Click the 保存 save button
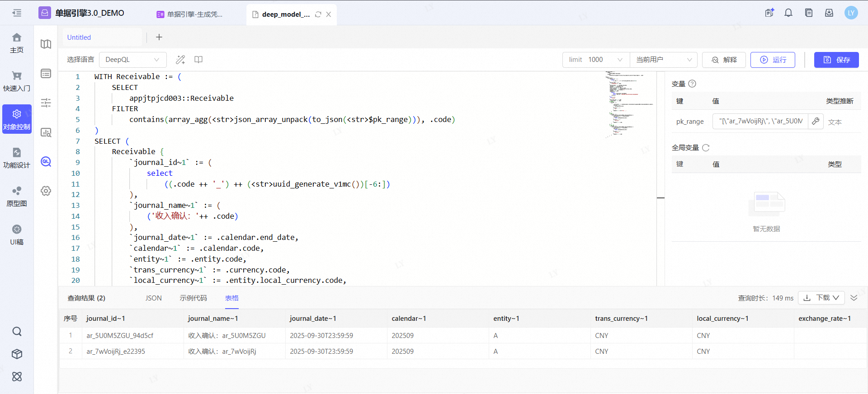Image resolution: width=868 pixels, height=394 pixels. [x=836, y=60]
